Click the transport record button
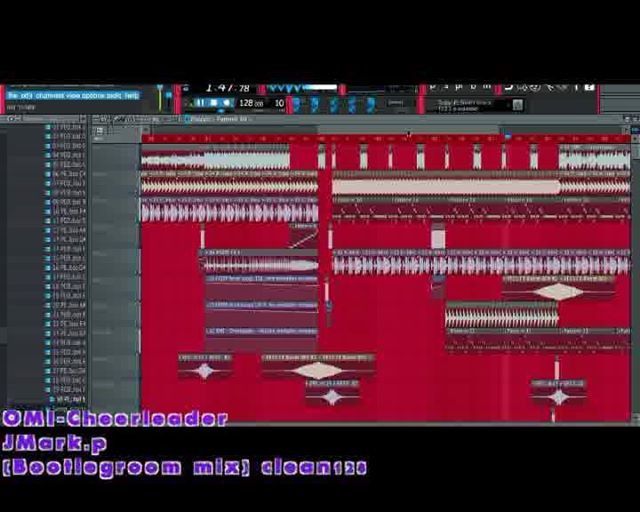This screenshot has height=512, width=640. point(226,103)
